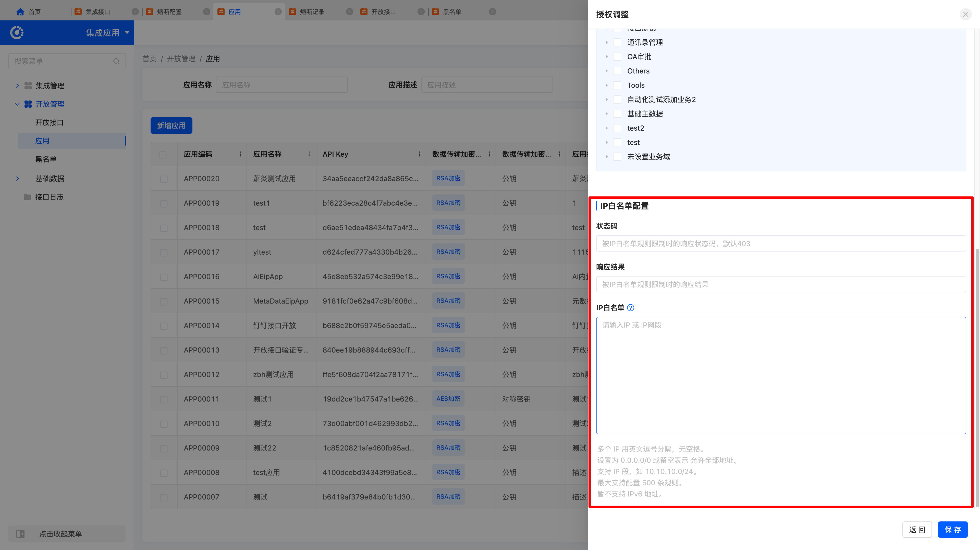Tick the 基础主数据 checkbox
Screen dimensions: 980x550
pos(617,114)
